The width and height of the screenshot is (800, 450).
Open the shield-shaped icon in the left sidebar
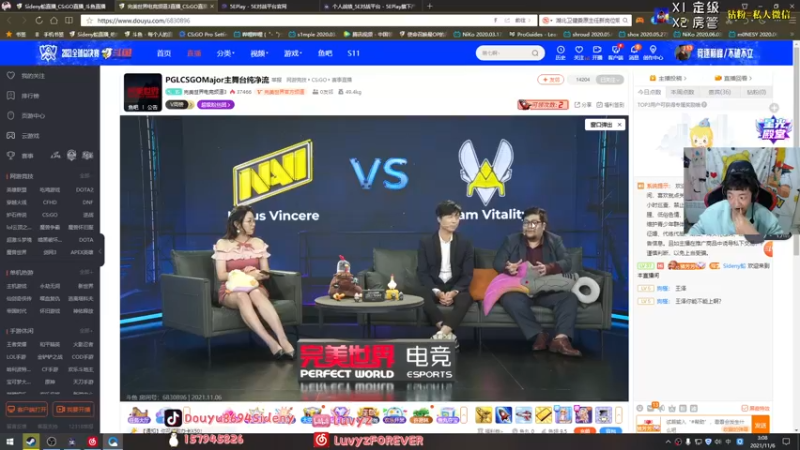pyautogui.click(x=11, y=115)
